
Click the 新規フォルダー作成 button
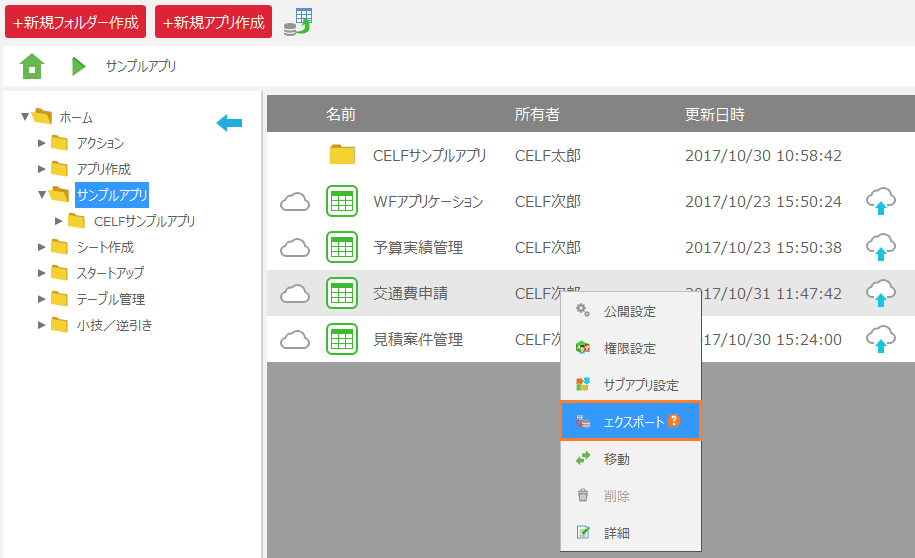(75, 22)
